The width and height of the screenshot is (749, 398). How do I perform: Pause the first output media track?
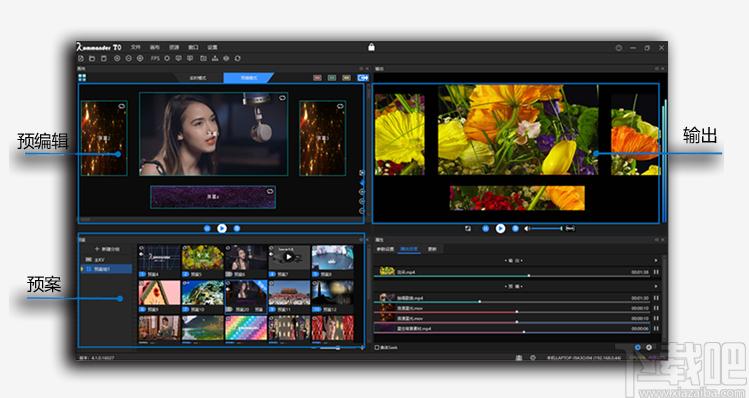(x=656, y=272)
